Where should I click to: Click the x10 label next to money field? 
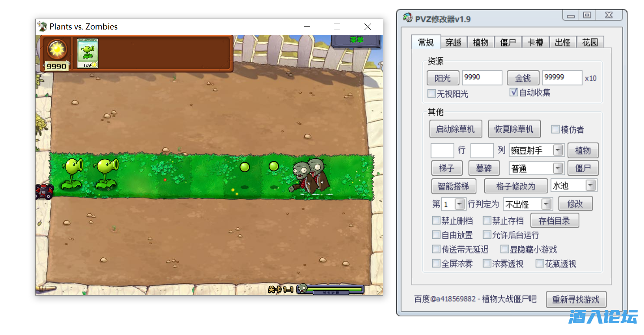pyautogui.click(x=591, y=79)
